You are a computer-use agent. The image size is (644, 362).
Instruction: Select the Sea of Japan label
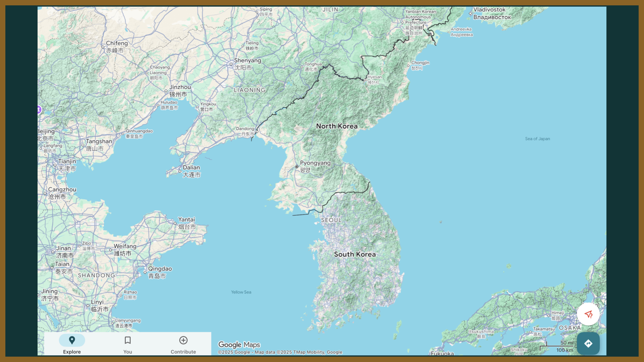pos(537,138)
